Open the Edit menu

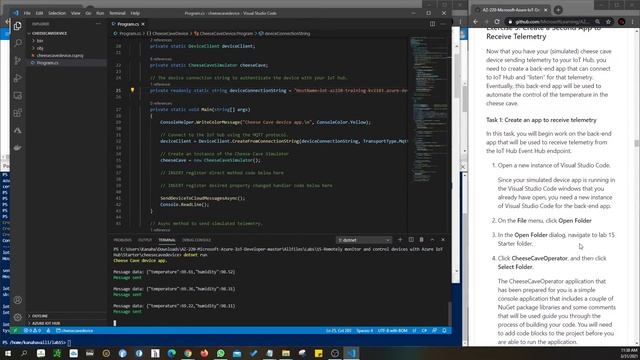point(39,13)
